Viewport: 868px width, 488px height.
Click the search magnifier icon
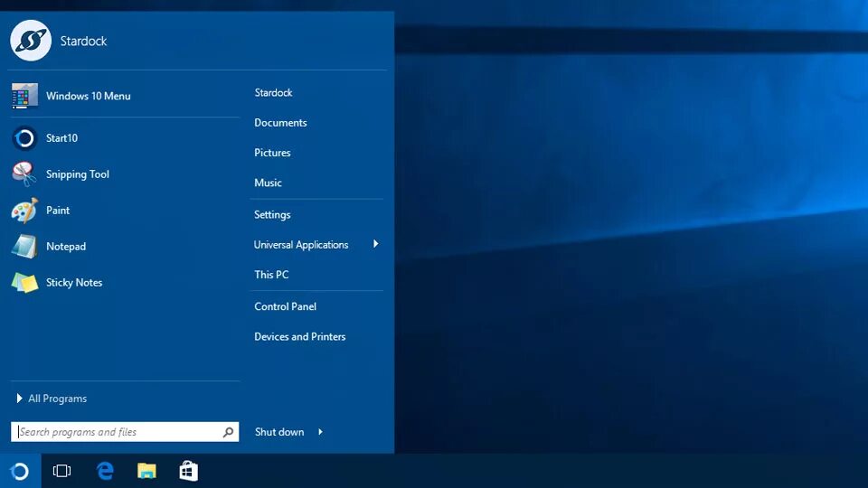228,432
